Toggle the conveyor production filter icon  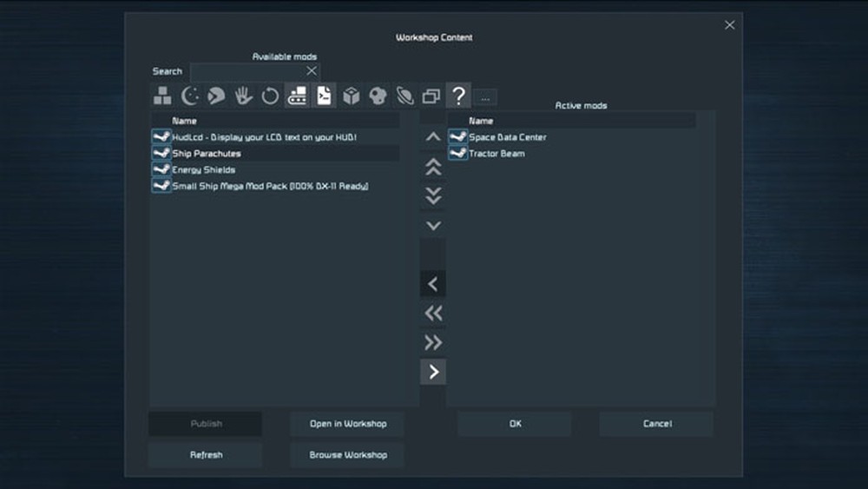(297, 96)
